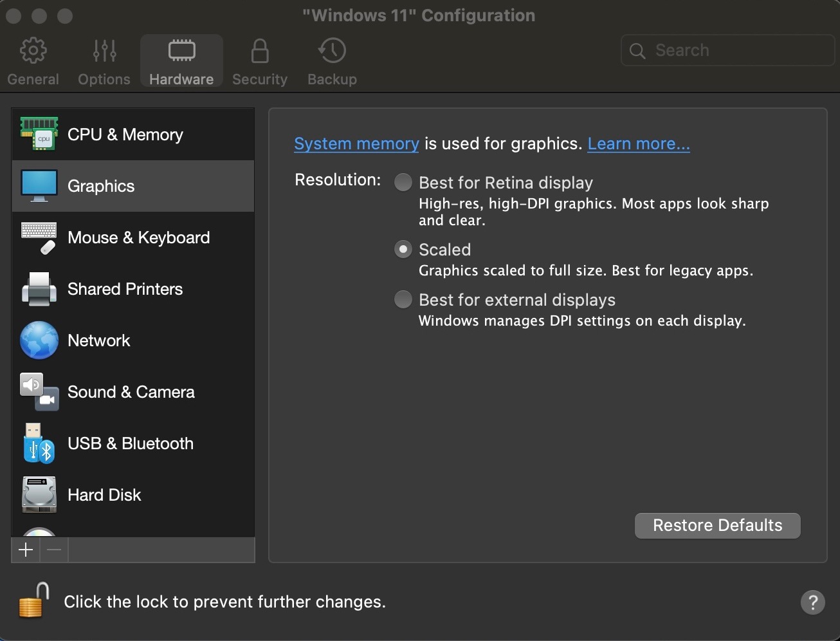Open the Learn more link
Screen dimensions: 840x641
[639, 144]
